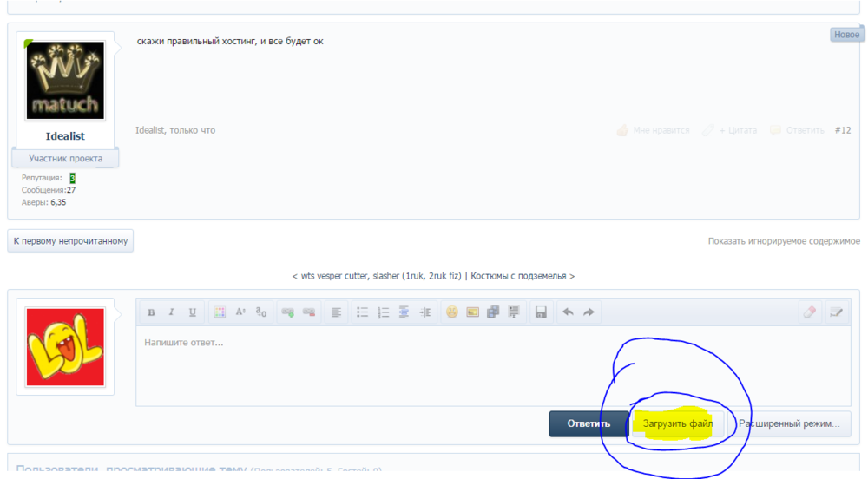
Task: Toggle underline text formatting
Action: (192, 312)
